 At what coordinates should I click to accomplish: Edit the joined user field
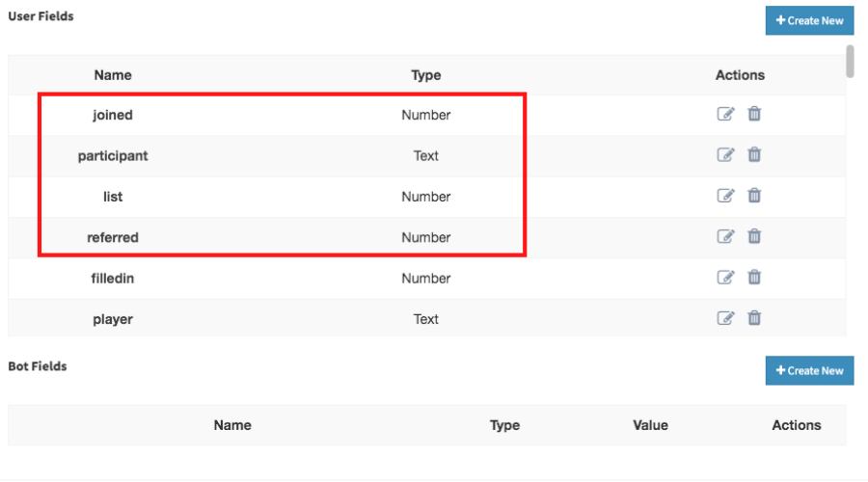pyautogui.click(x=725, y=114)
